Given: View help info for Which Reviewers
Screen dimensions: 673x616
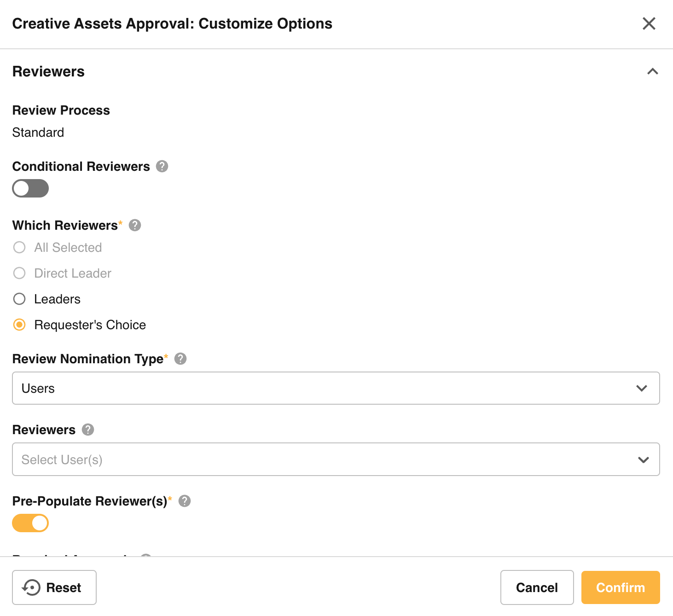Looking at the screenshot, I should pyautogui.click(x=134, y=225).
